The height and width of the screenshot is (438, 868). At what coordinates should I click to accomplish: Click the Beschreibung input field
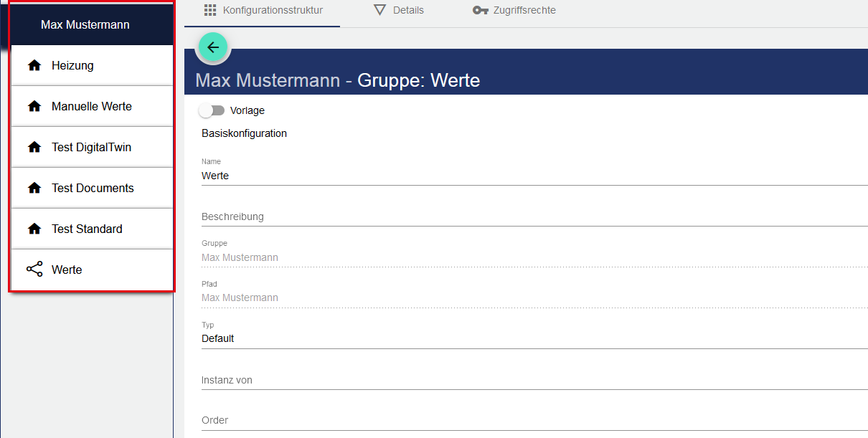(531, 216)
